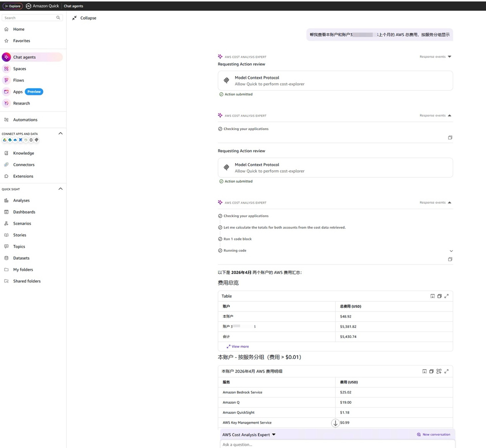Go to Connectors in the sidebar
The width and height of the screenshot is (486, 448).
24,165
